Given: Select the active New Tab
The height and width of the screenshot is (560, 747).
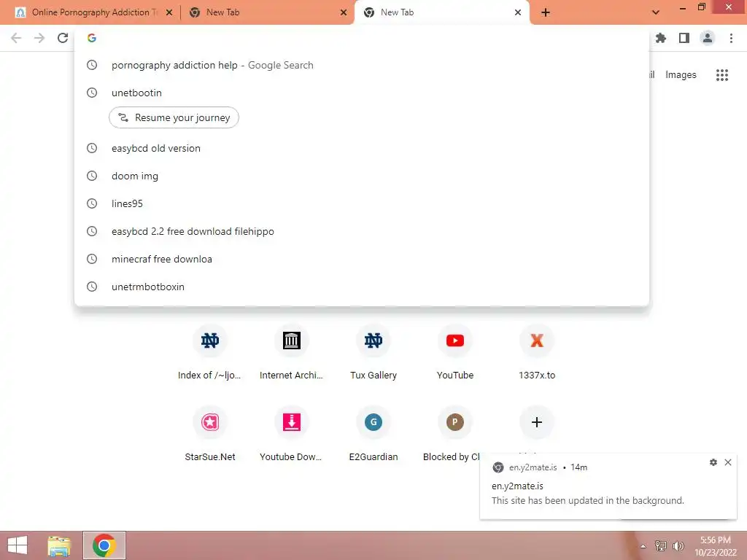Looking at the screenshot, I should click(441, 12).
